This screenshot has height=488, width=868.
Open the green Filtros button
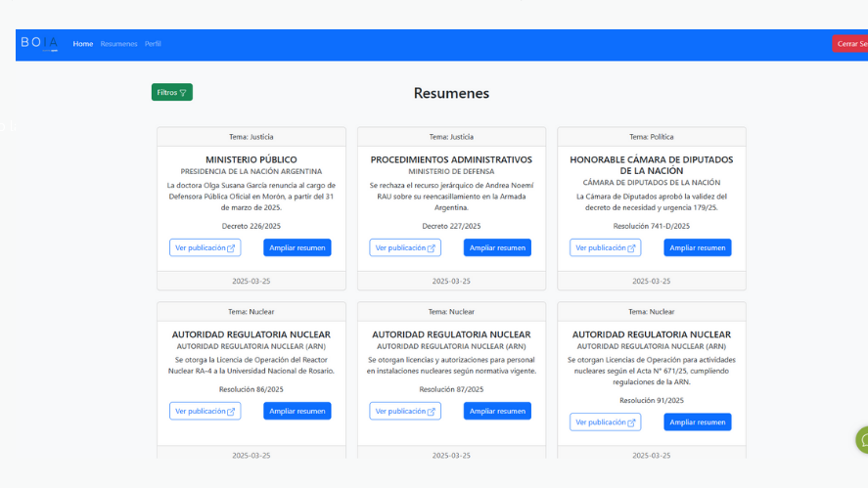pos(172,92)
